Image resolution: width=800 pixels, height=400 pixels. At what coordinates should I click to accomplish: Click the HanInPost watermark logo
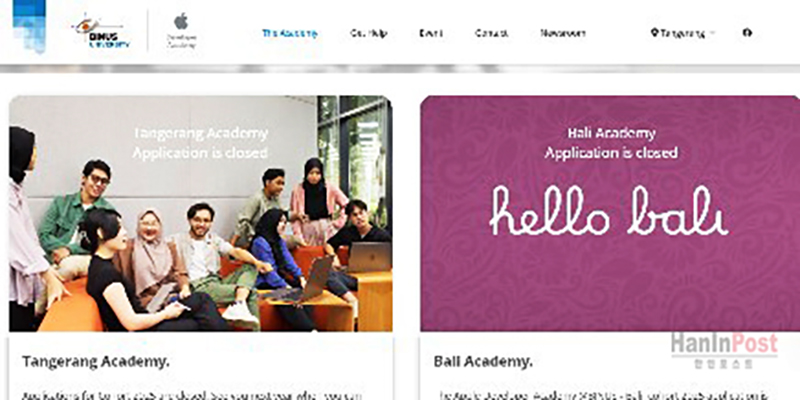(724, 349)
